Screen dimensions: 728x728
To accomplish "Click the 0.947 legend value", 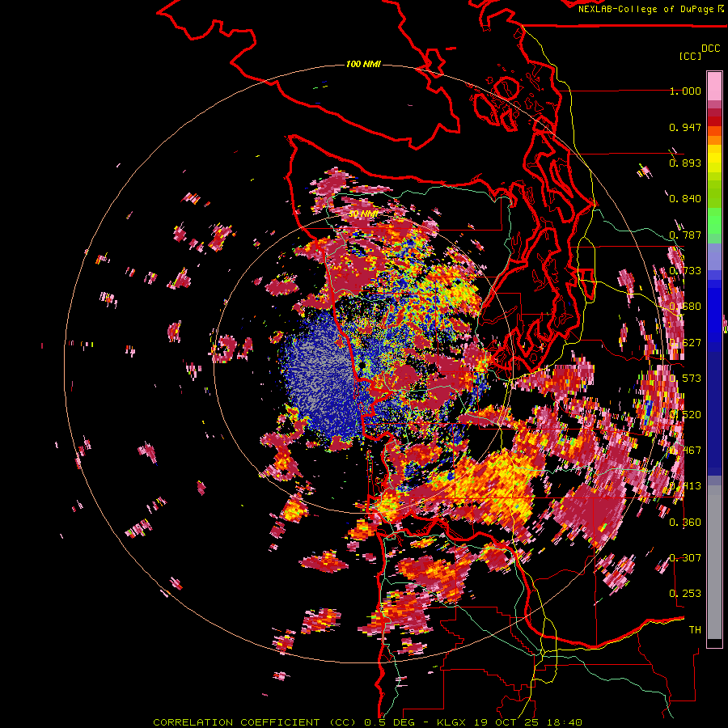I will point(685,127).
